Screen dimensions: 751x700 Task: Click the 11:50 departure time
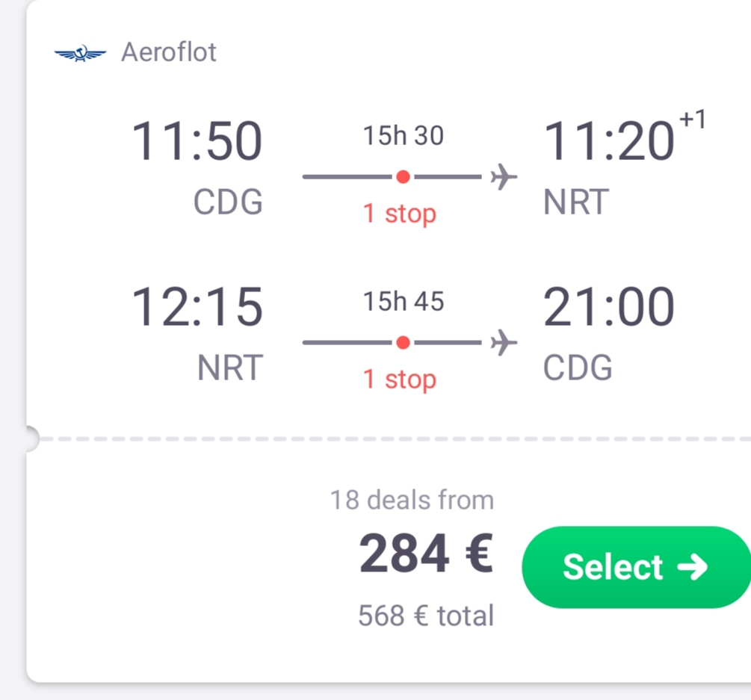[197, 141]
